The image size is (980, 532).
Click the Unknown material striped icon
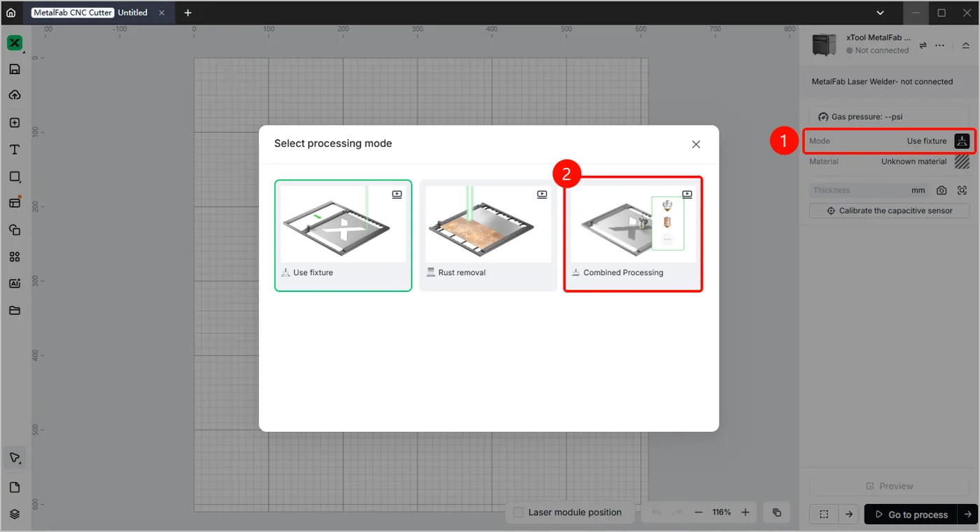point(962,162)
